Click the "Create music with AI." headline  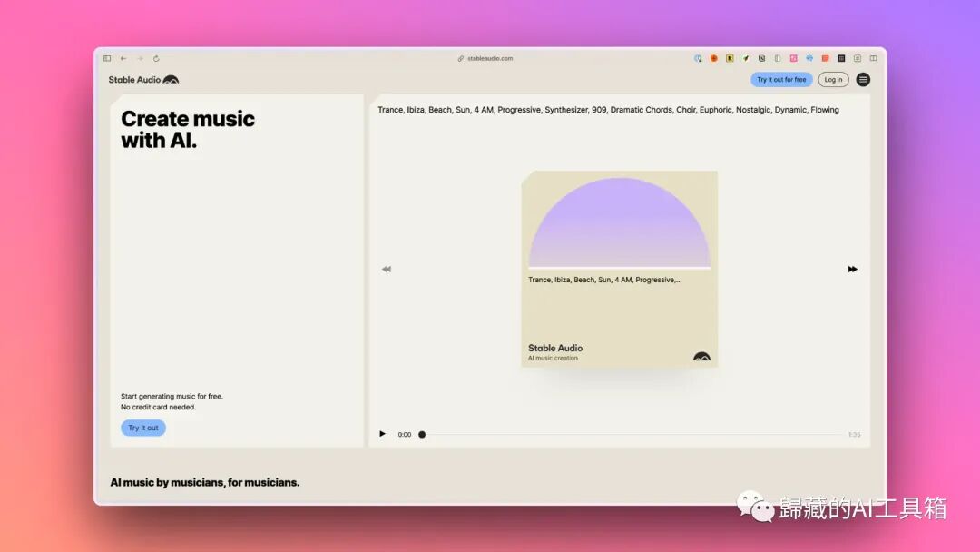[188, 130]
